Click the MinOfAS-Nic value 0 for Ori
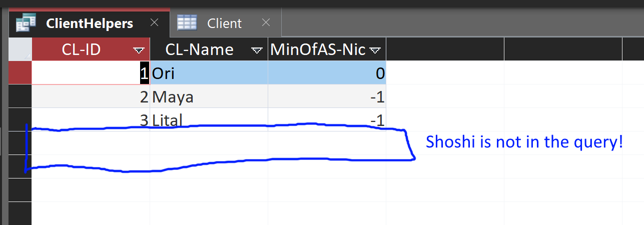 (327, 73)
